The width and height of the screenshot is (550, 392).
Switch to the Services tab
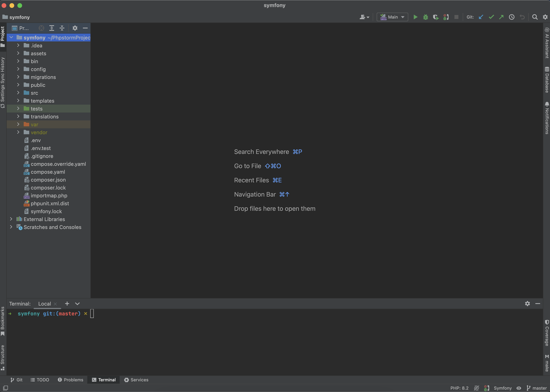(x=136, y=380)
